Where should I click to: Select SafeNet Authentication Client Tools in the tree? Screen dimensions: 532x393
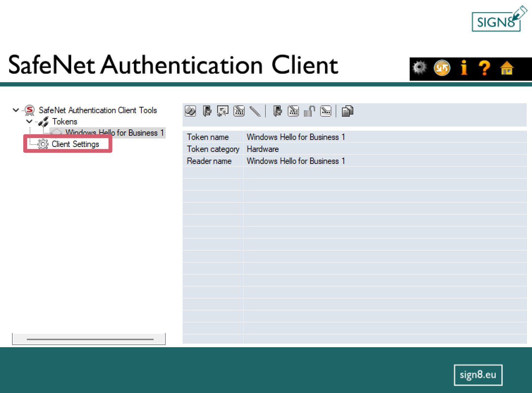pyautogui.click(x=98, y=110)
